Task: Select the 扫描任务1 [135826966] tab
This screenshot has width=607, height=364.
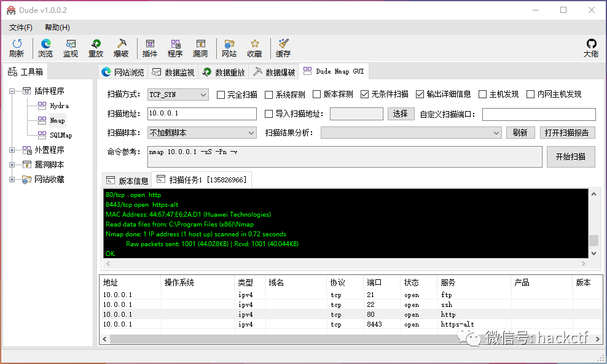Action: click(202, 179)
